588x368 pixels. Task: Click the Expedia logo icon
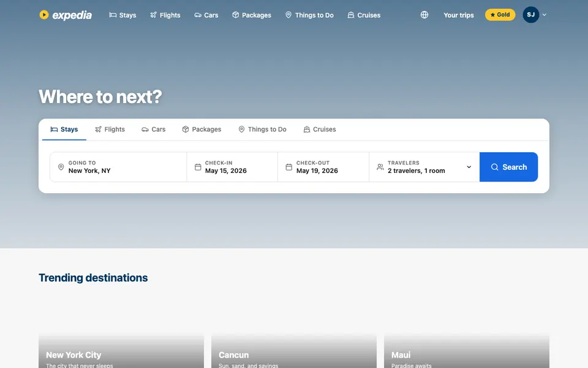[x=44, y=15]
